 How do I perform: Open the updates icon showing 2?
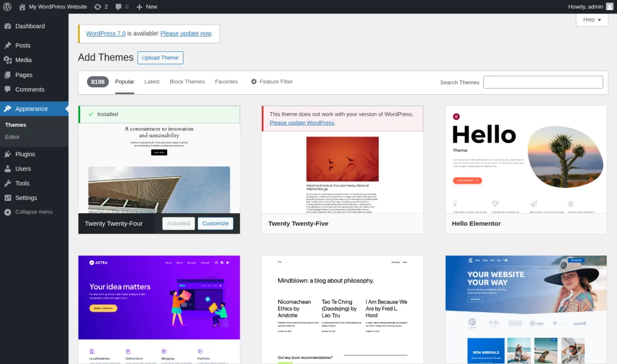click(x=101, y=7)
